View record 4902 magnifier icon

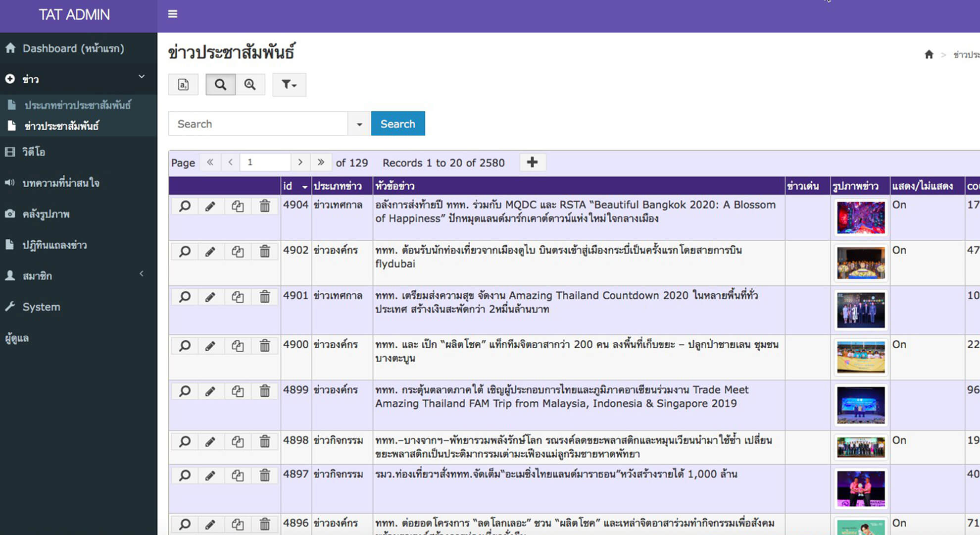[x=185, y=252]
